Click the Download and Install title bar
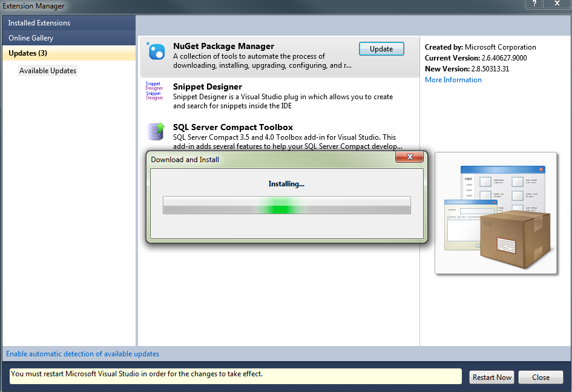Image resolution: width=572 pixels, height=392 pixels. pyautogui.click(x=272, y=159)
